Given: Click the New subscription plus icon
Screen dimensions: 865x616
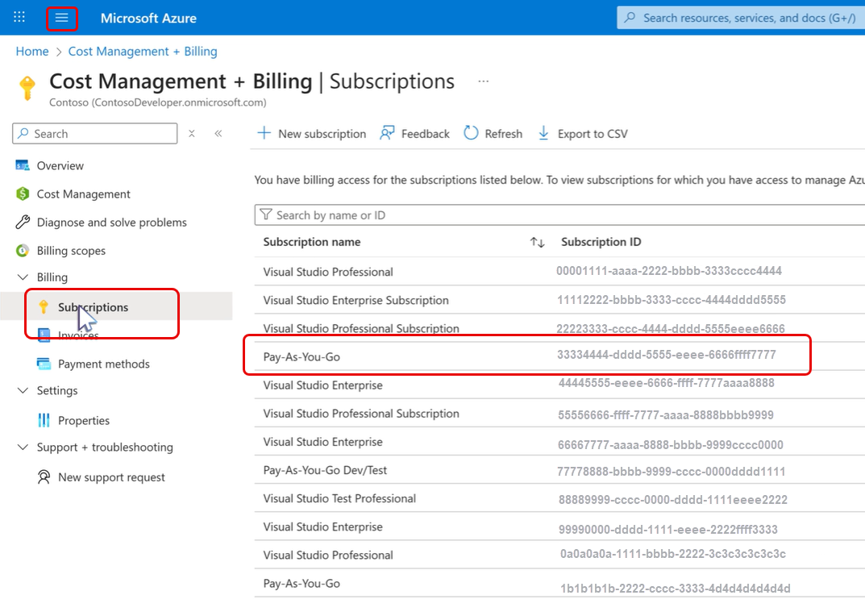Looking at the screenshot, I should (x=264, y=133).
